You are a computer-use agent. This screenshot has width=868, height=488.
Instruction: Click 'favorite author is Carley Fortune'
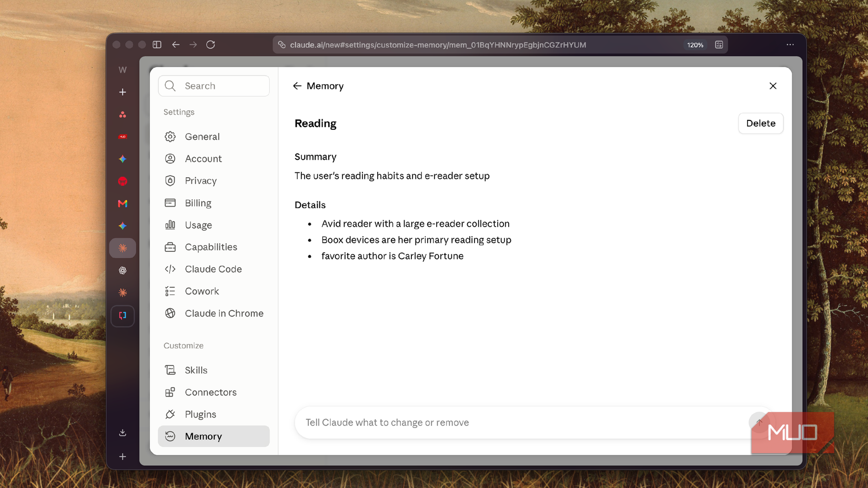pos(392,256)
